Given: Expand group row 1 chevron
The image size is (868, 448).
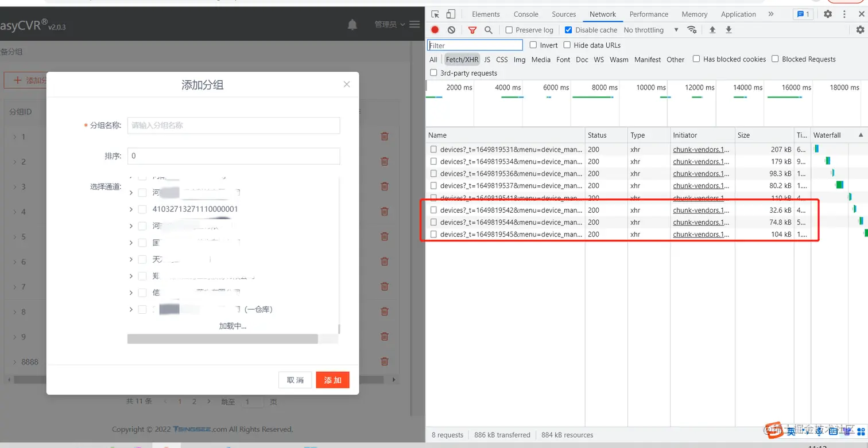Looking at the screenshot, I should (x=14, y=137).
